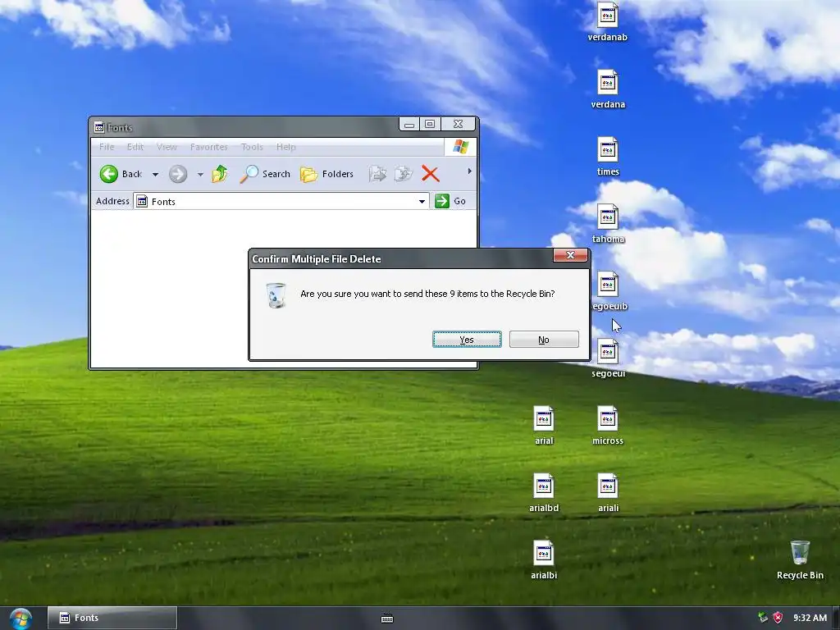Open the File menu
The height and width of the screenshot is (630, 840).
[x=107, y=147]
